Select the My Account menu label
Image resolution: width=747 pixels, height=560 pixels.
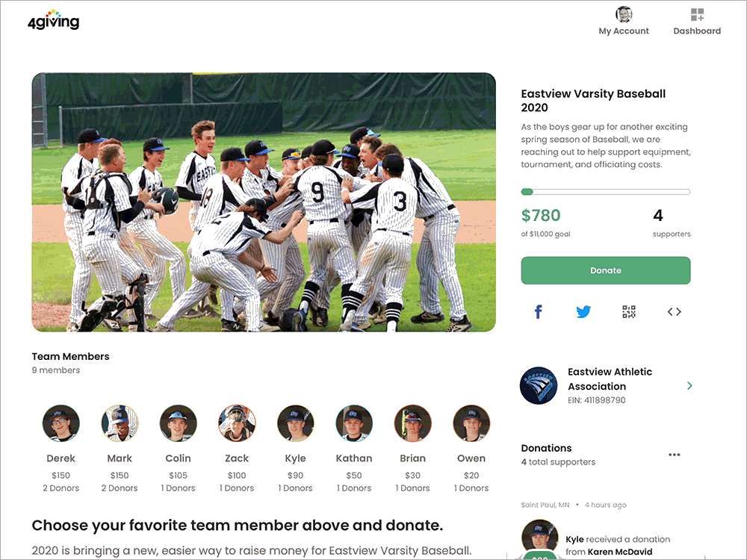coord(624,31)
